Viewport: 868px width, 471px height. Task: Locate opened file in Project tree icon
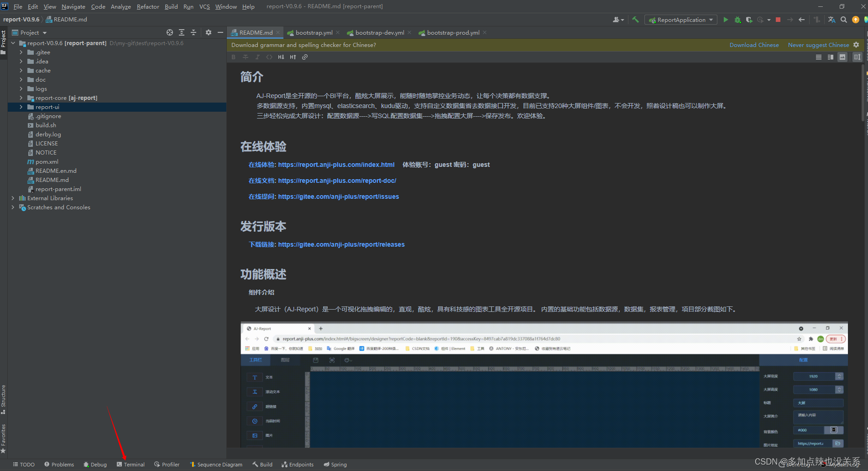coord(170,32)
